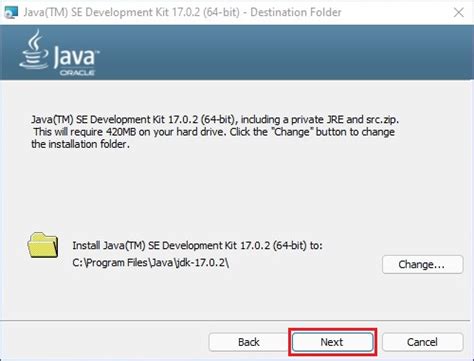Click the window title 'Destination Folder' text
Image resolution: width=474 pixels, height=361 pixels.
pos(296,12)
